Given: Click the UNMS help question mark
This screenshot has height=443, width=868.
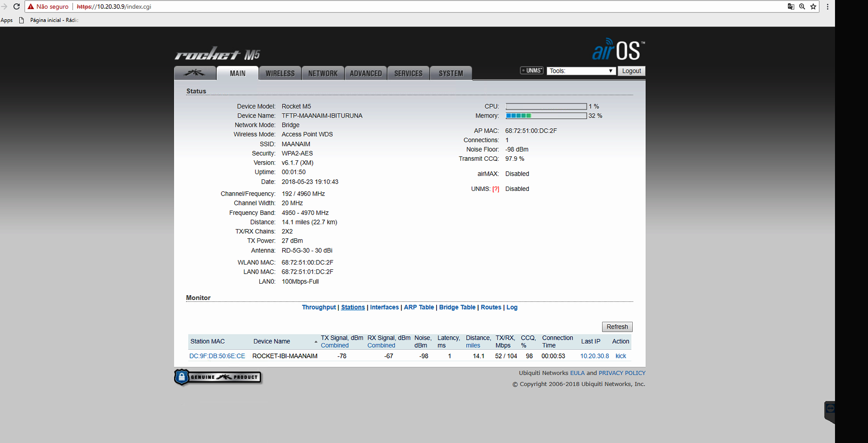Looking at the screenshot, I should [x=496, y=189].
